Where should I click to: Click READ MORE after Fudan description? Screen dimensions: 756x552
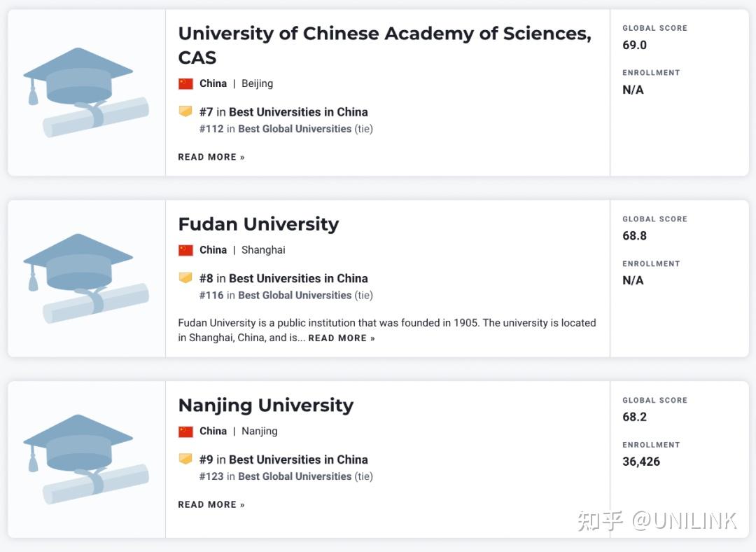click(342, 338)
